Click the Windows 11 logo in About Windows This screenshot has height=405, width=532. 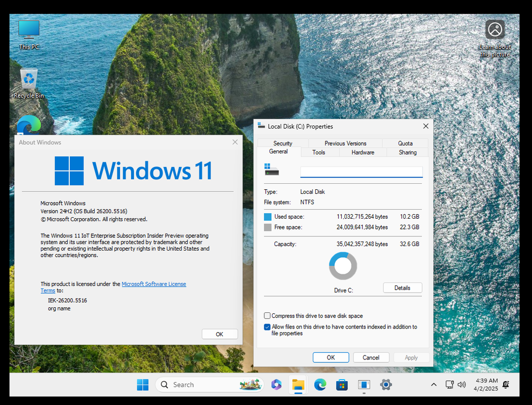click(x=133, y=171)
